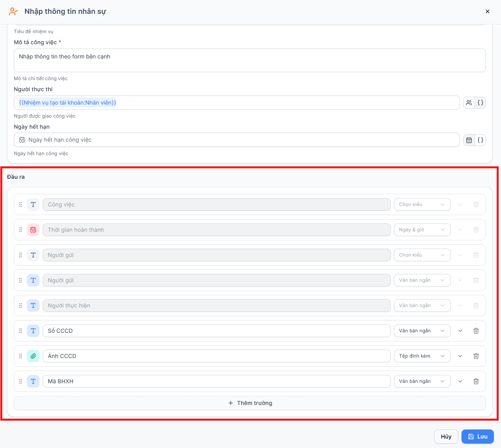Image resolution: width=501 pixels, height=448 pixels.
Task: Click trash icon on Người thực hiện row
Action: click(476, 306)
